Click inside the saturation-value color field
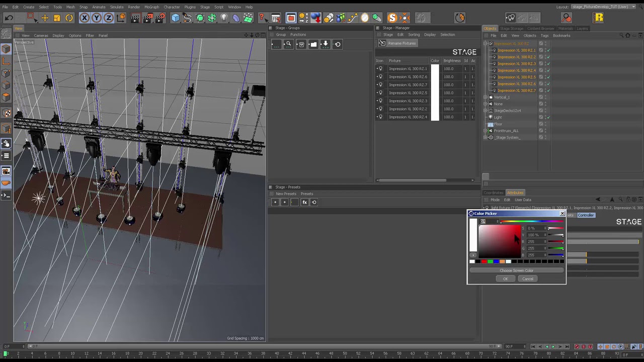Screen dimensions: 644x362 500,241
